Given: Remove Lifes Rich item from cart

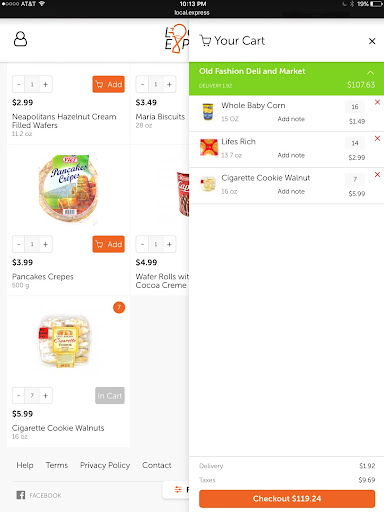Looking at the screenshot, I should (x=377, y=138).
